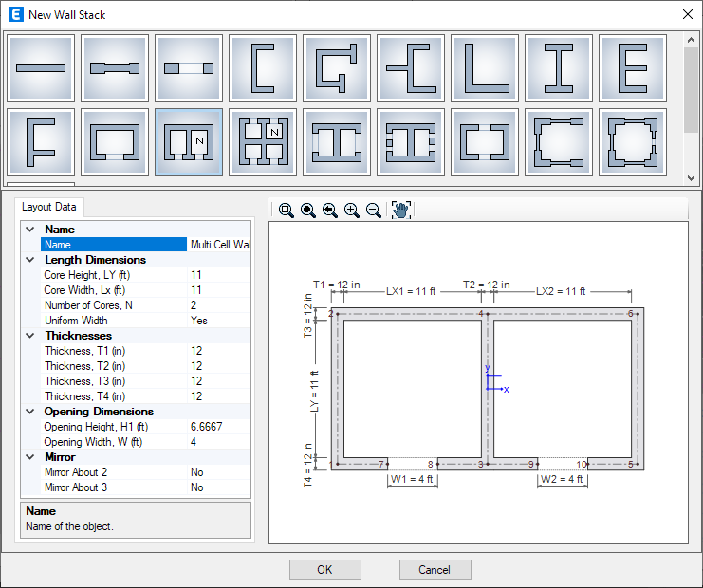Click the LX1 = 11 ft dimension label
Screen dimensions: 703x588
point(411,291)
